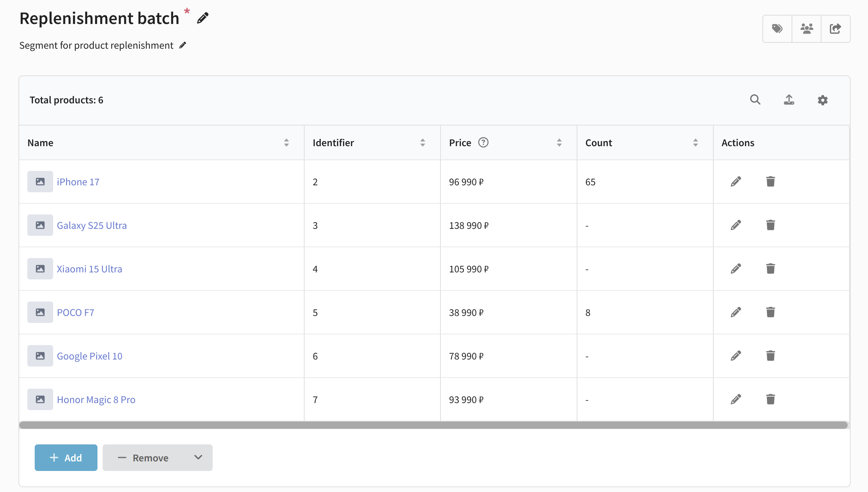Viewport: 868px width, 492px height.
Task: Open the Google Pixel 10 product link
Action: point(89,356)
